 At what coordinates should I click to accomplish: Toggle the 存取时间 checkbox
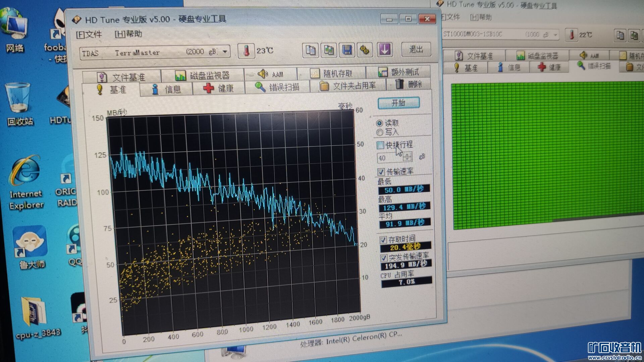click(x=383, y=240)
